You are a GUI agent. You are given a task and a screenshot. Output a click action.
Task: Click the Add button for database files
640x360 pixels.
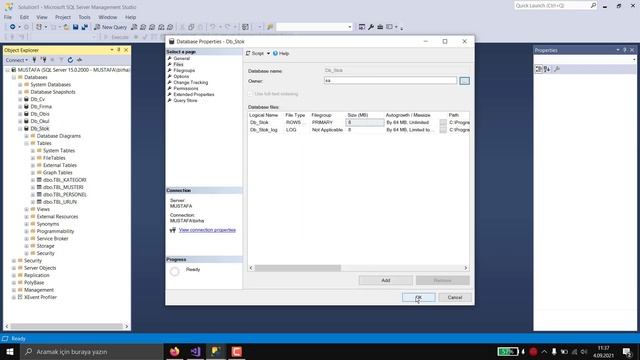[386, 280]
